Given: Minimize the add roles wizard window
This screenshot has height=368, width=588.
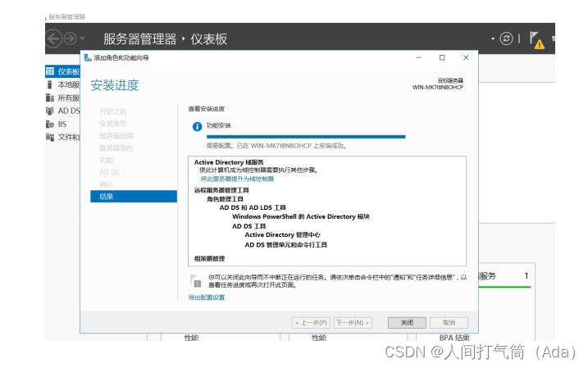Looking at the screenshot, I should [x=418, y=57].
